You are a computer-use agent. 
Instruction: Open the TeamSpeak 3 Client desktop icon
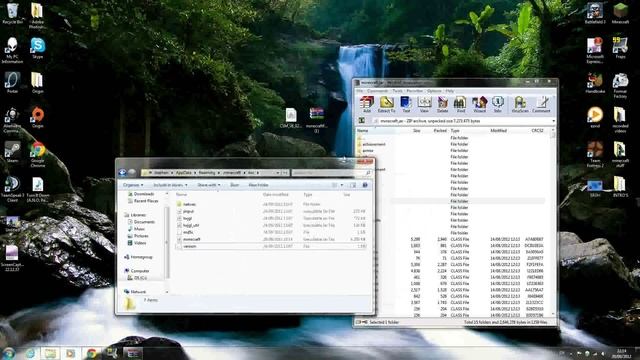coord(12,189)
